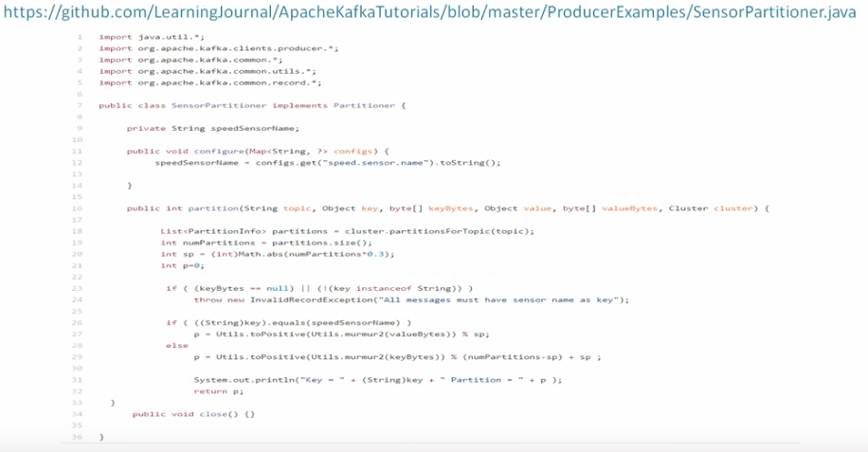The image size is (868, 452).
Task: Click the 'partition' method name on line 16
Action: (x=213, y=208)
